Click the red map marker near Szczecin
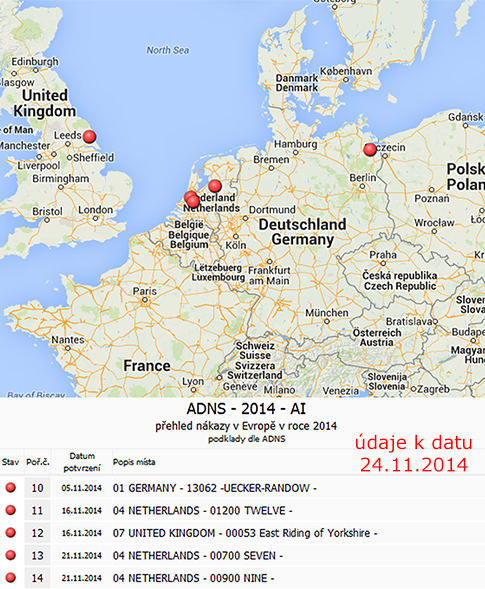485x589 pixels. (x=370, y=150)
